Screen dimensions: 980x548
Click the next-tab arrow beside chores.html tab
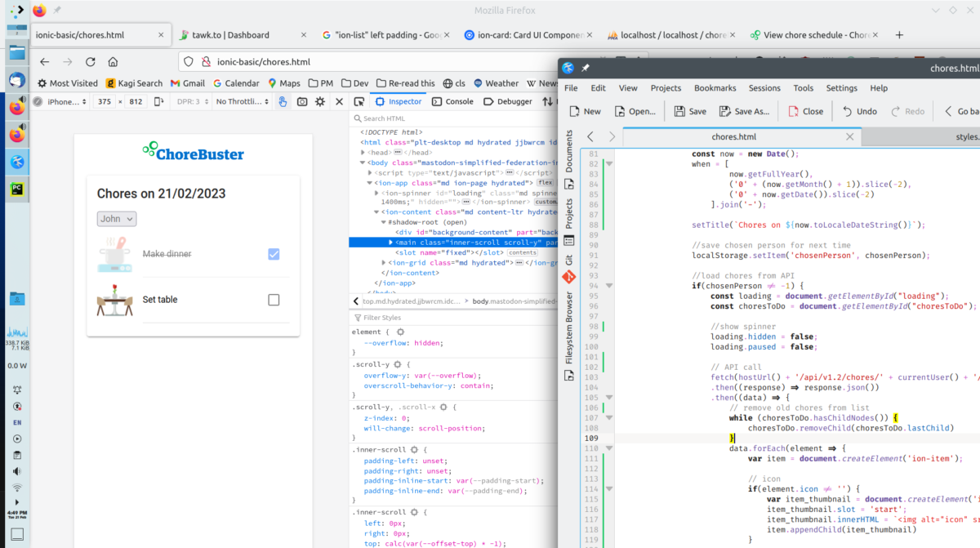611,137
